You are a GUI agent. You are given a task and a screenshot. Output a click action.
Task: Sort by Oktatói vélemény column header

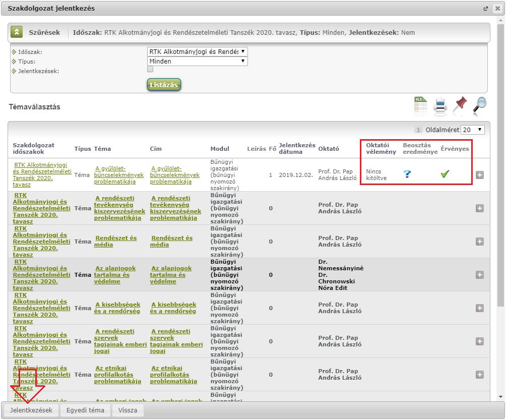381,149
